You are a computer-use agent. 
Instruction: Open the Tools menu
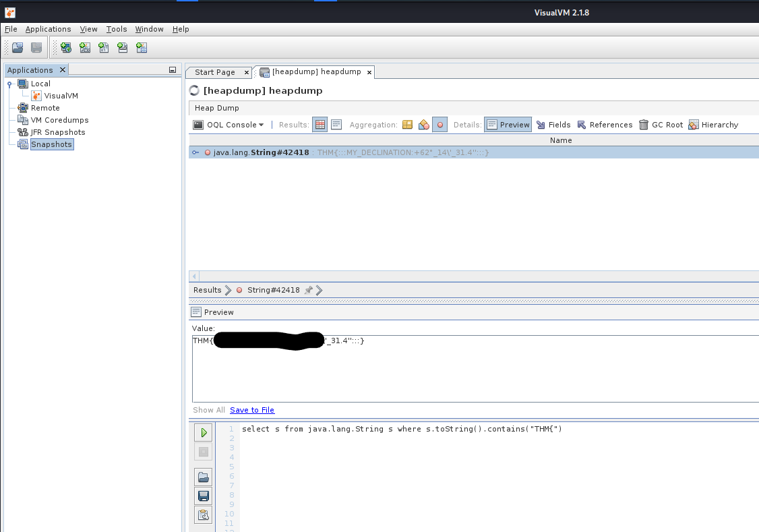117,29
